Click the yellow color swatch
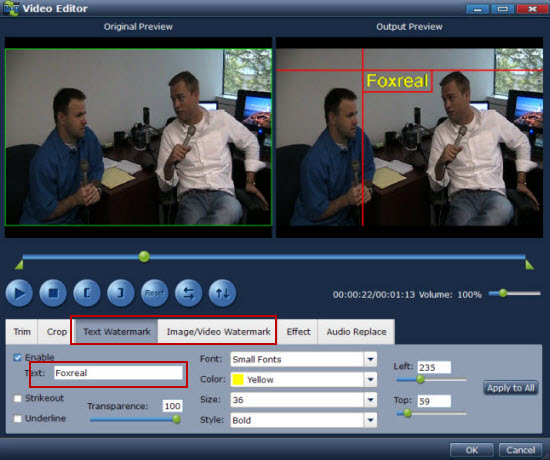The image size is (550, 460). click(238, 380)
